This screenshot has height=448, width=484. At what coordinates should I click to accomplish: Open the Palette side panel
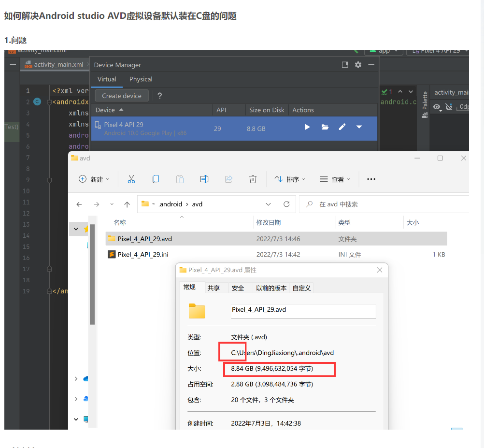click(425, 104)
